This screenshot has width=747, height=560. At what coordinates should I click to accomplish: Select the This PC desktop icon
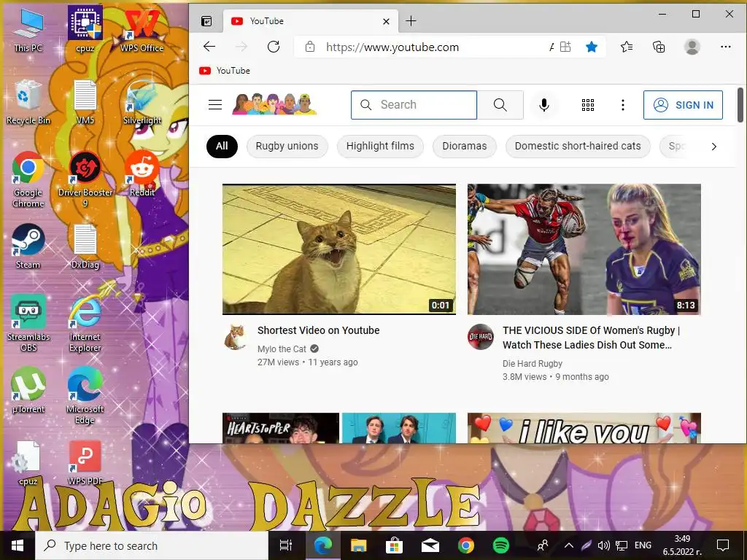[28, 29]
